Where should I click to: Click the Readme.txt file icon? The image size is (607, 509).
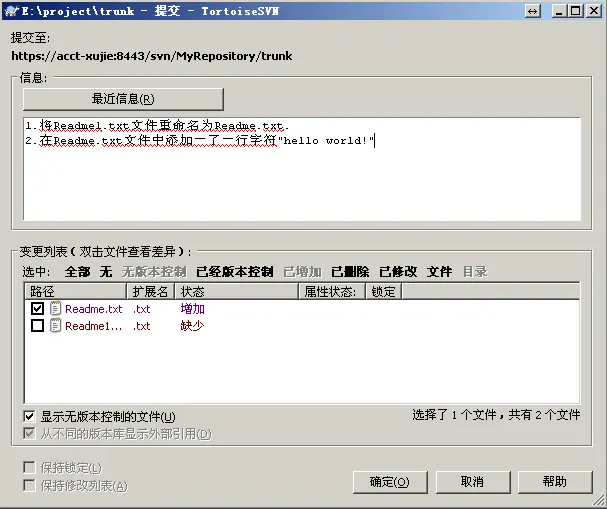(56, 308)
